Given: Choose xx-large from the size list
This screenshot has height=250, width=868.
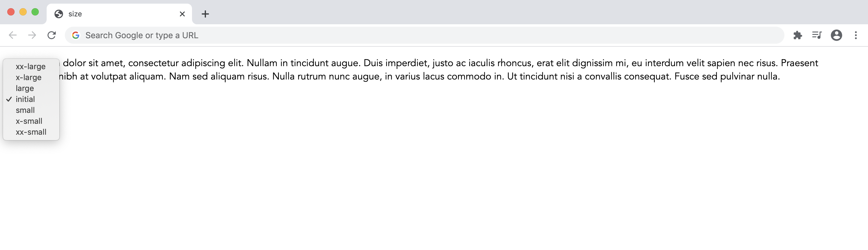Looking at the screenshot, I should click(31, 66).
